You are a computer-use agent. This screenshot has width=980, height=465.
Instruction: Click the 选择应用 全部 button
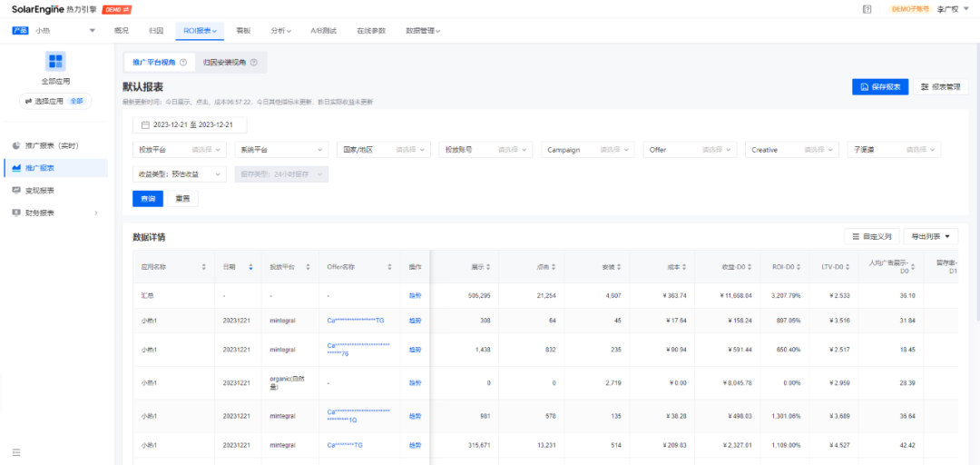tap(55, 101)
